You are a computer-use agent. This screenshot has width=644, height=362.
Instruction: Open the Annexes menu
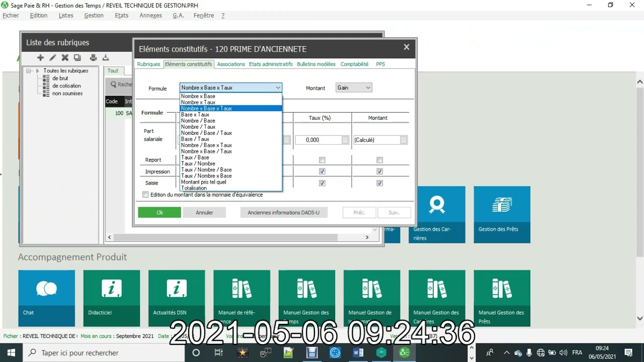(x=150, y=16)
